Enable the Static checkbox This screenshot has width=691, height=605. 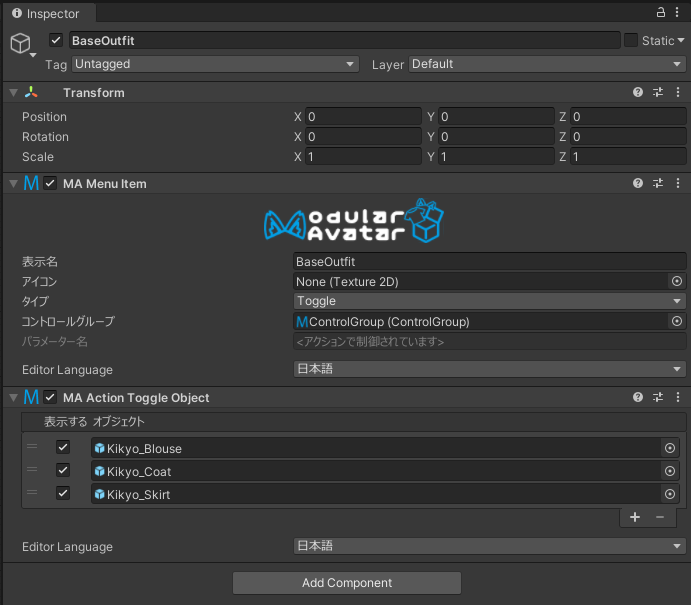[x=631, y=40]
